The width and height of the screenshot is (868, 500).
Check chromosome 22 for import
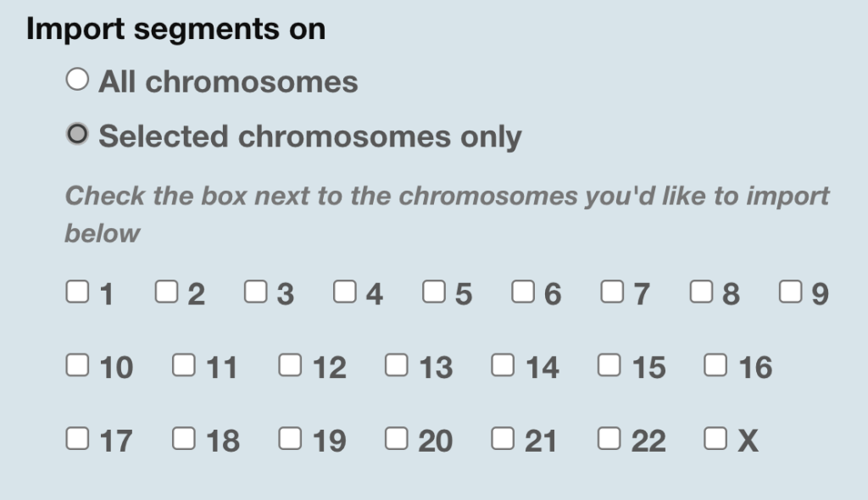pos(609,437)
